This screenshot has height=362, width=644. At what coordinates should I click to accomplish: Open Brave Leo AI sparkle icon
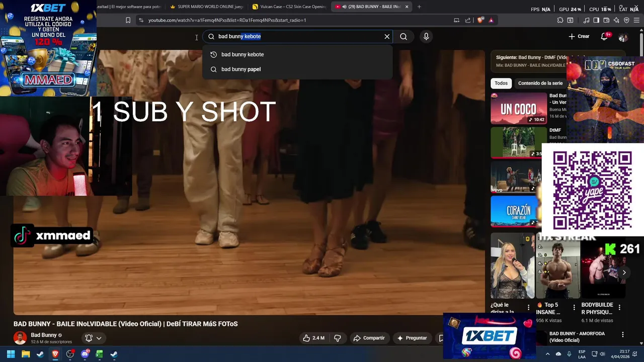[616, 20]
